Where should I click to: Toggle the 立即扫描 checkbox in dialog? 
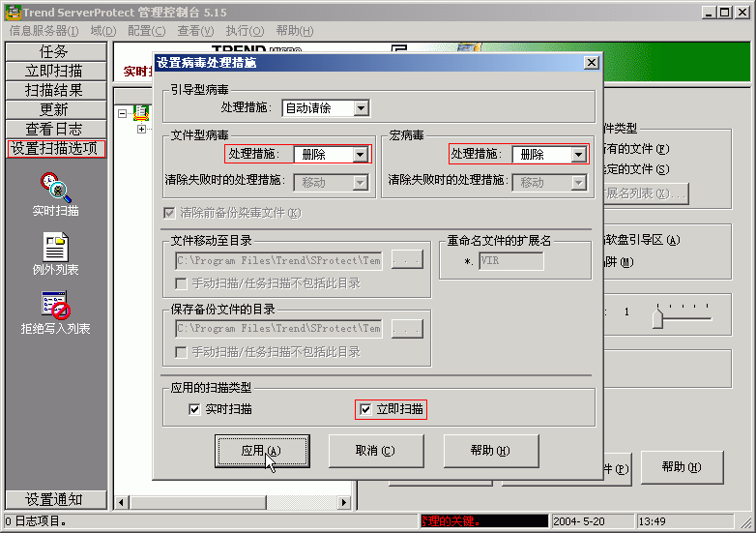point(364,409)
